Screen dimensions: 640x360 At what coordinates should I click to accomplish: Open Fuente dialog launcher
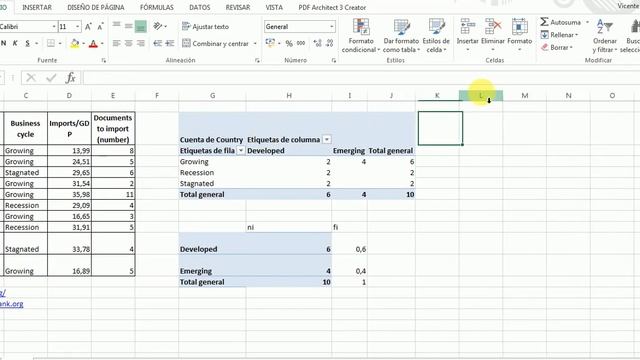pyautogui.click(x=104, y=60)
